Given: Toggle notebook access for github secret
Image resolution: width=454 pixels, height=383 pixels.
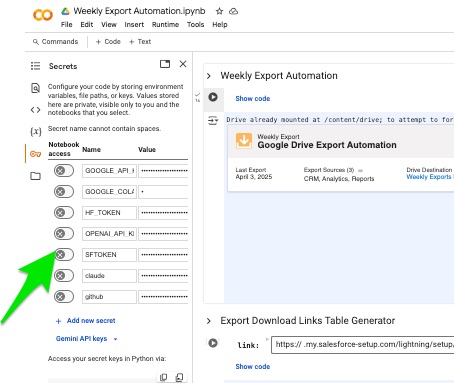Looking at the screenshot, I should [x=64, y=297].
